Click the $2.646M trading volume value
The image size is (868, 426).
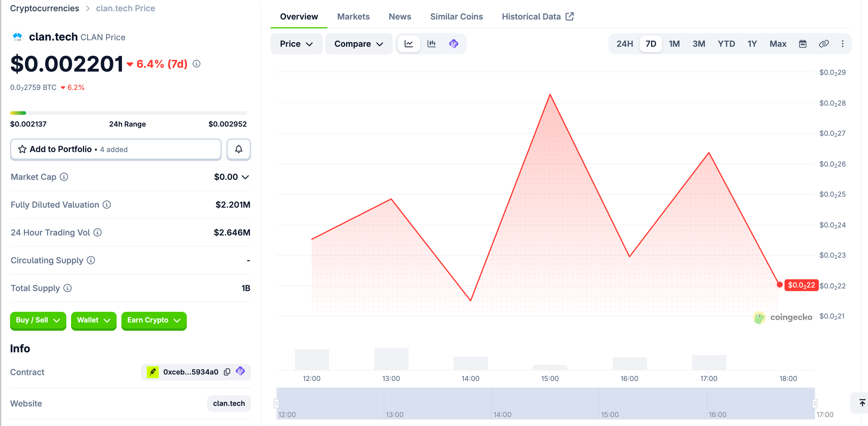pos(232,232)
